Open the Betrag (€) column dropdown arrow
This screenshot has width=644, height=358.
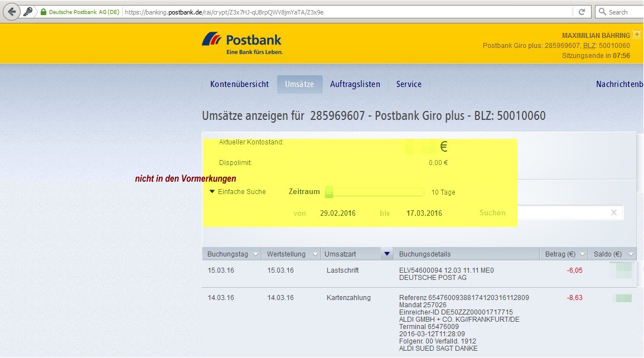tap(582, 254)
